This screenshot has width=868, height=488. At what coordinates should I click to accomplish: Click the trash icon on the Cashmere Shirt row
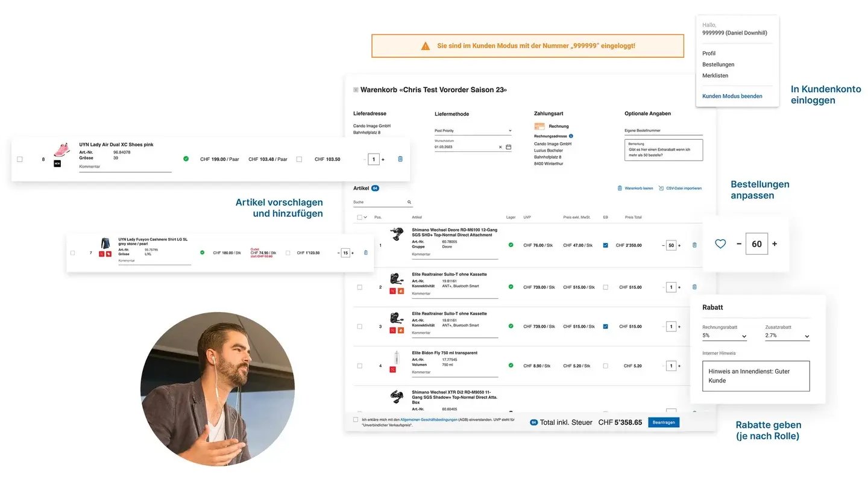tap(365, 253)
